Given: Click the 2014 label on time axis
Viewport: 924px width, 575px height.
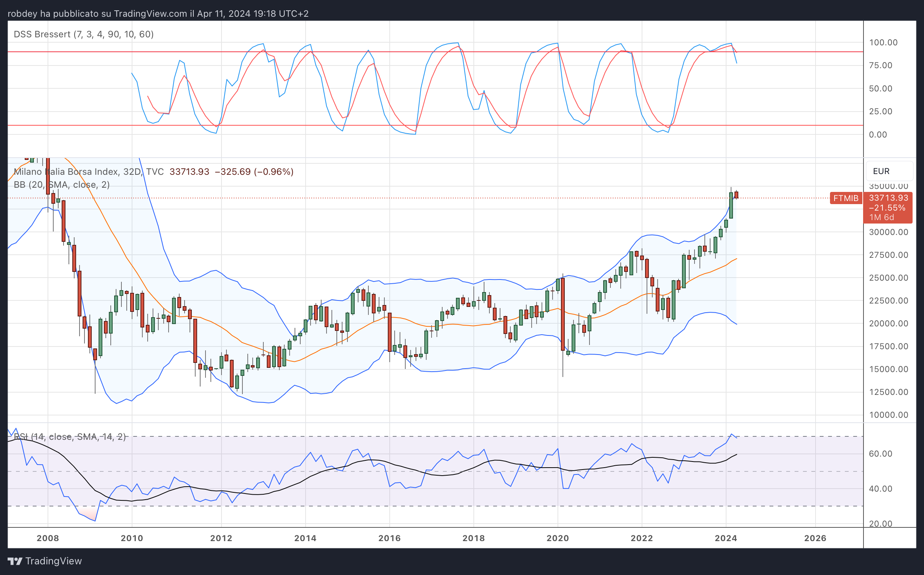Looking at the screenshot, I should [x=306, y=538].
